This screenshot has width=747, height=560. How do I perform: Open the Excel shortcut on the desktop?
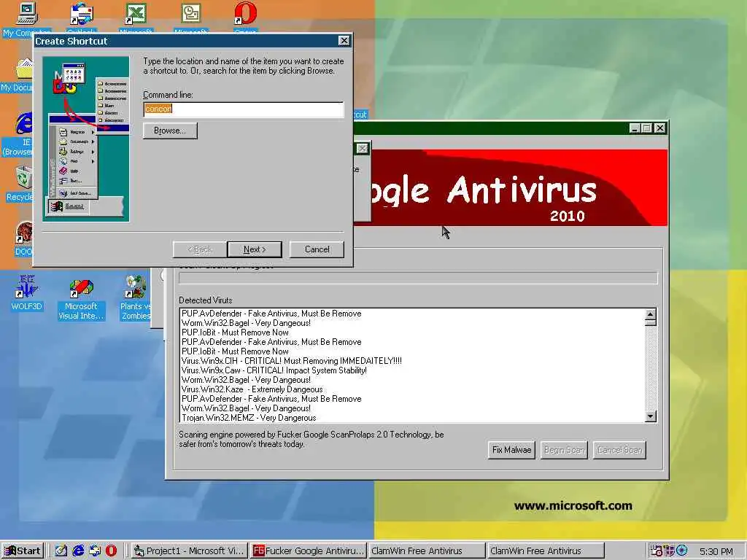point(136,15)
